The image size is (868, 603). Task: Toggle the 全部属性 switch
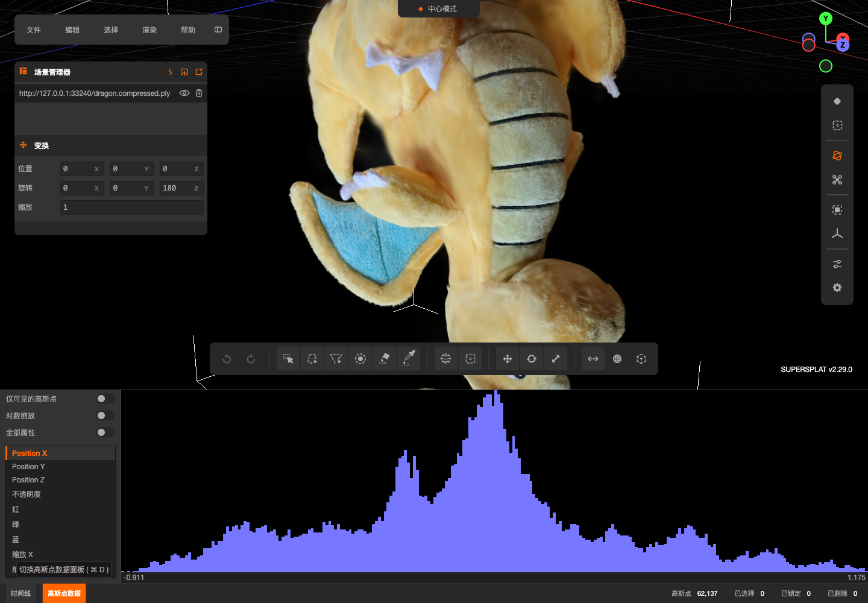coord(105,432)
